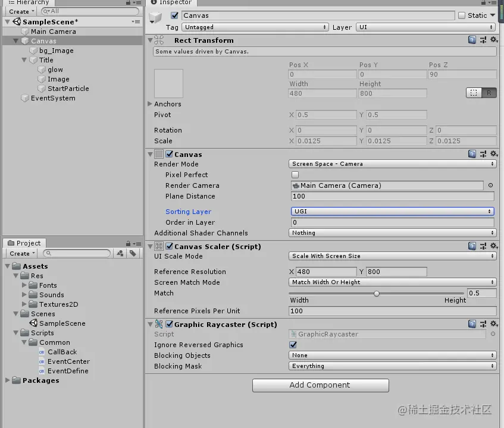Viewport: 504px width, 428px height.
Task: Open the Layer dropdown showing UI
Action: (426, 27)
